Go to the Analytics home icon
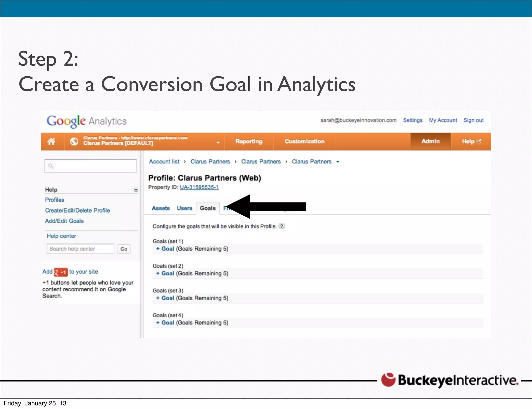 coord(51,141)
